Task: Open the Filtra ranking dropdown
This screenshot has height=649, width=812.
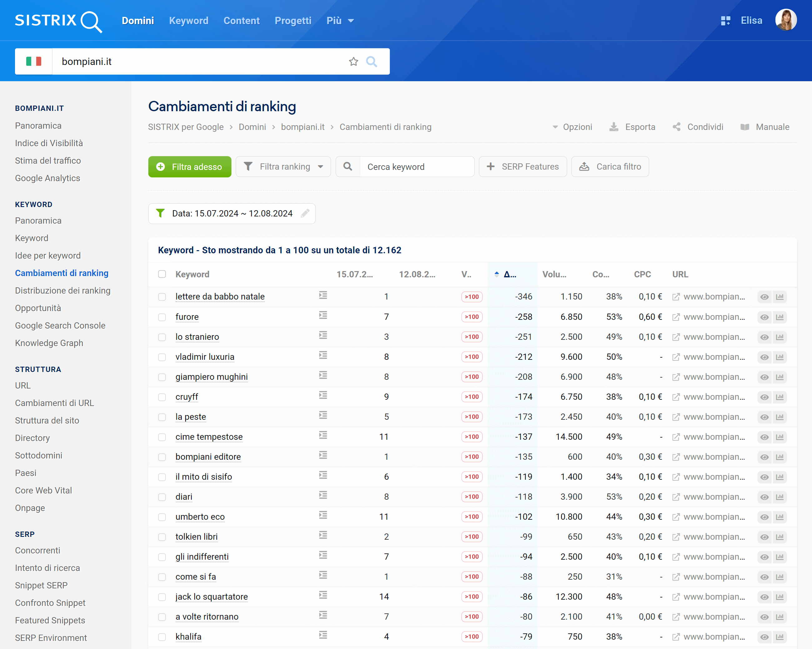Action: (x=283, y=166)
